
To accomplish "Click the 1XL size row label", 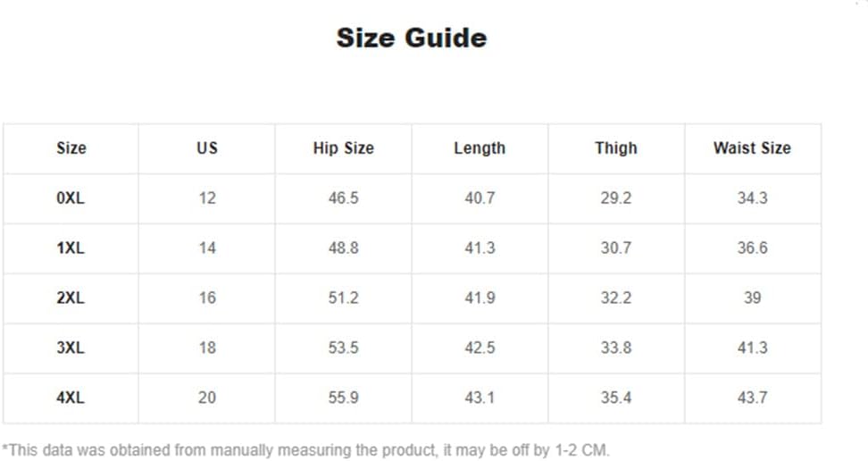I will 71,247.
